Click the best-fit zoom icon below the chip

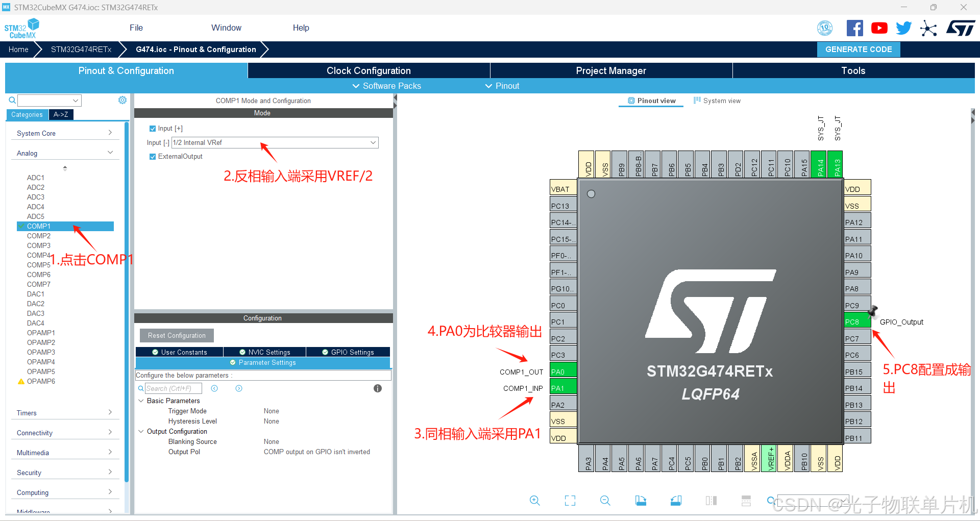point(570,501)
